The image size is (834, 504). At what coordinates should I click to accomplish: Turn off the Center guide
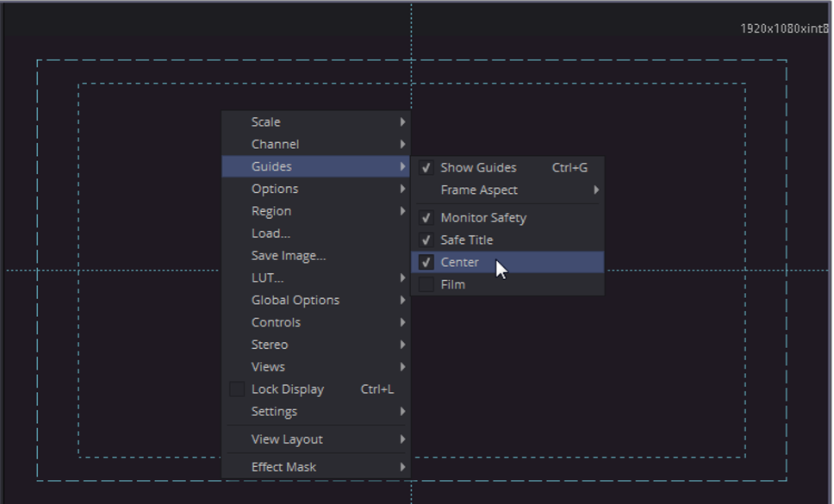426,263
